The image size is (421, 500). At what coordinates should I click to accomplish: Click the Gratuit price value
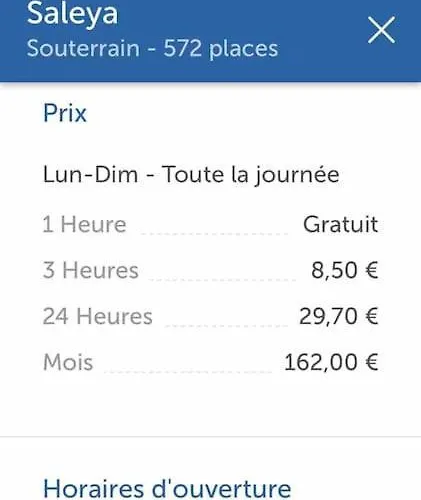point(341,224)
